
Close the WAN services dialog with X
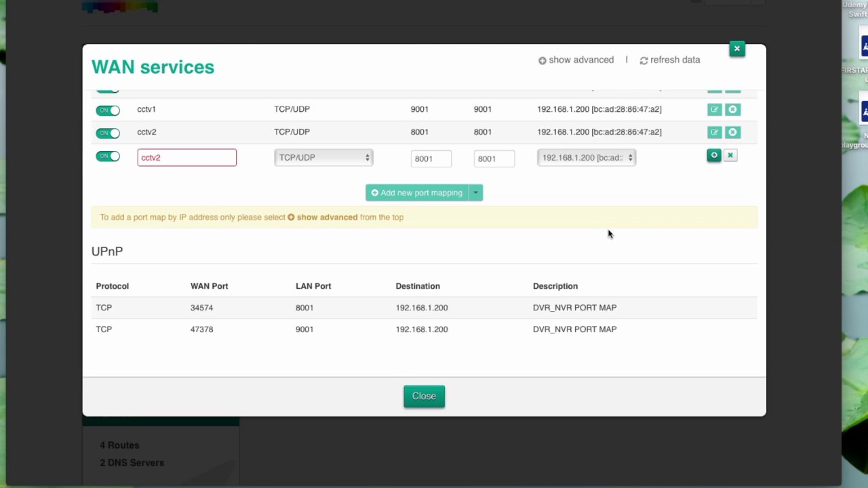click(x=737, y=49)
